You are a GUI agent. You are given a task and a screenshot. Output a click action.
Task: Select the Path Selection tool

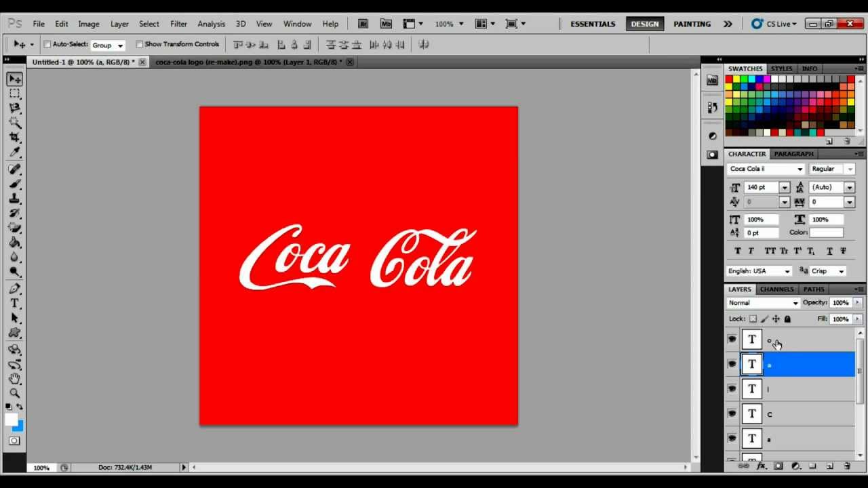click(x=15, y=318)
